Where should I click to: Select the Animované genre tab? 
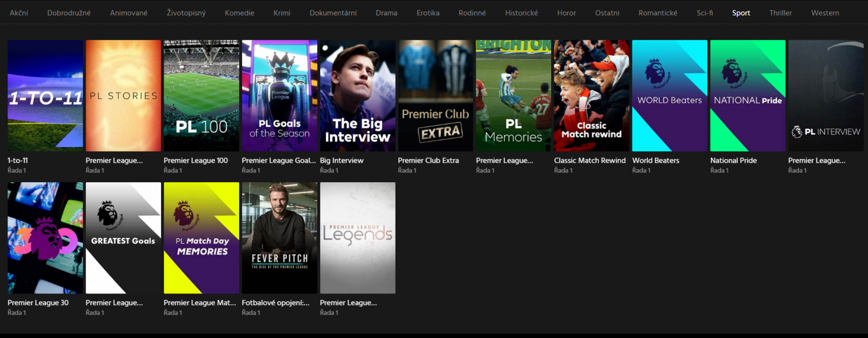pyautogui.click(x=129, y=13)
